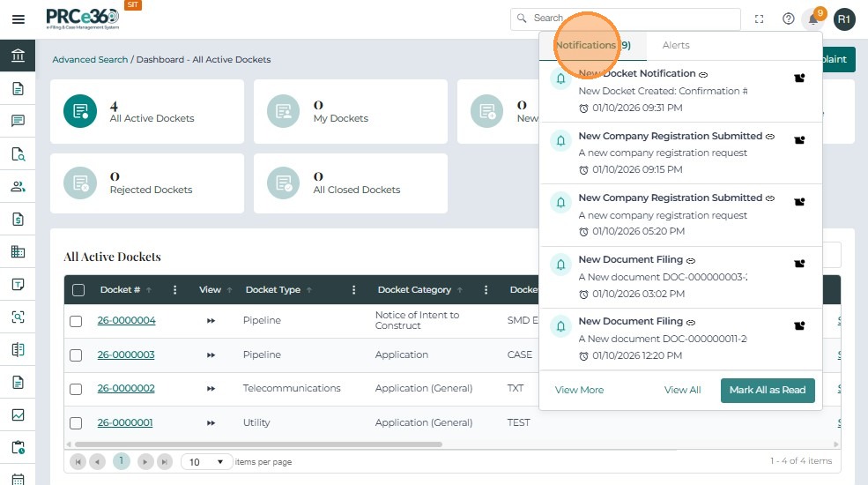Open the hamburger navigation menu

18,19
